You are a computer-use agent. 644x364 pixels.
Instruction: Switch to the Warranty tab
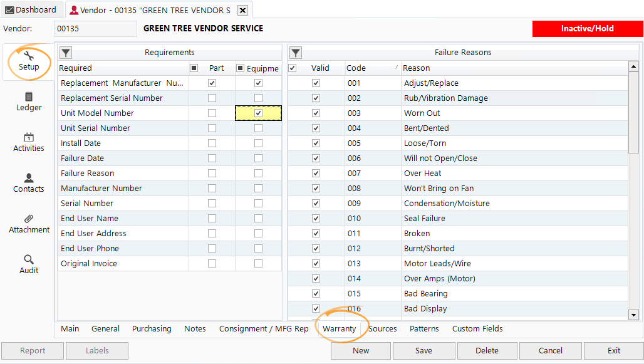pyautogui.click(x=340, y=328)
